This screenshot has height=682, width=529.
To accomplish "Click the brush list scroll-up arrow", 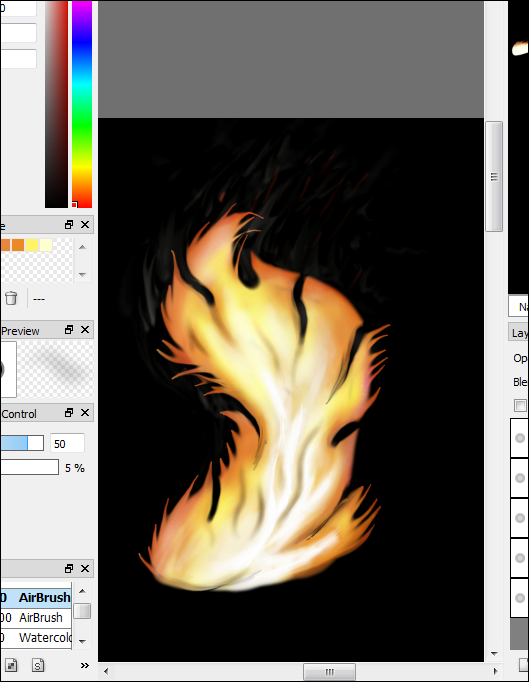I will pyautogui.click(x=82, y=591).
